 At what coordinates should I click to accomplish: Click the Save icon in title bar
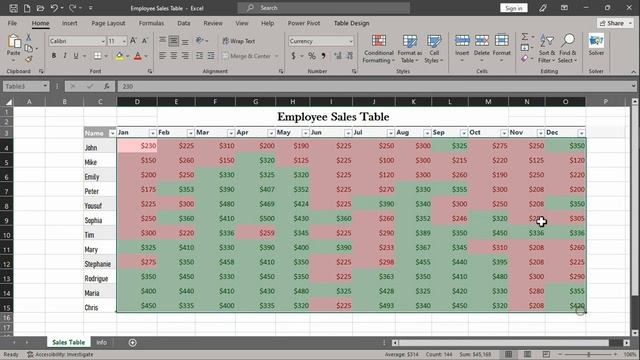tap(13, 8)
